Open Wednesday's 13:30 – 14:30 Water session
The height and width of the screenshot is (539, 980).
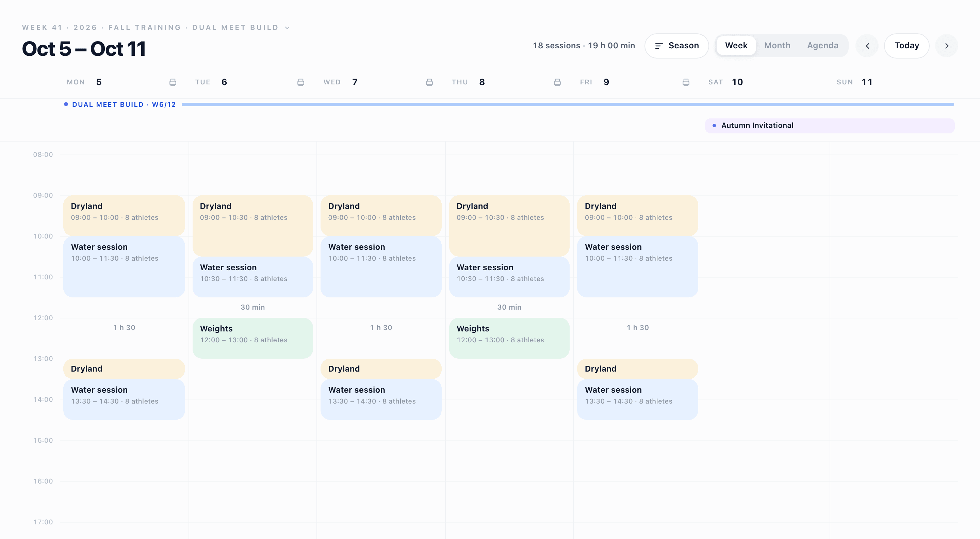pos(381,399)
